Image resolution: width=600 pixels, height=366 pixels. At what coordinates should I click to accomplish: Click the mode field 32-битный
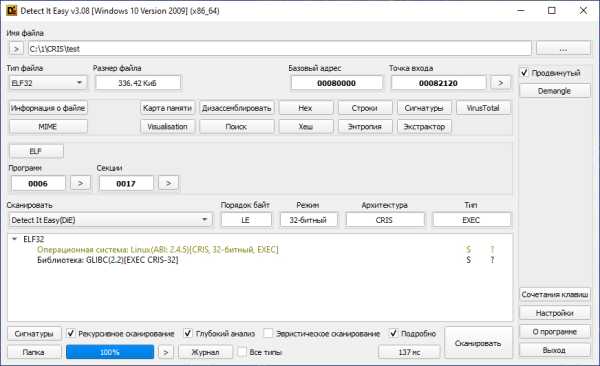tap(308, 220)
